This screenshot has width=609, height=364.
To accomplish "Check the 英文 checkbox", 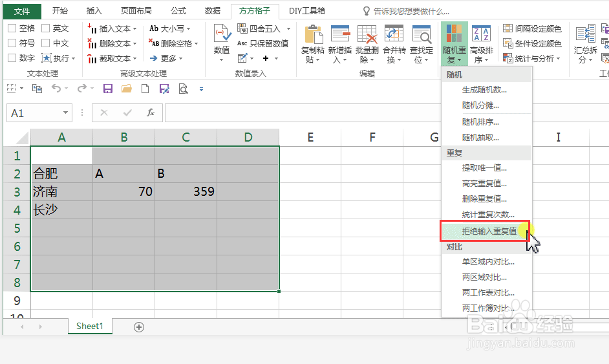I will click(46, 28).
